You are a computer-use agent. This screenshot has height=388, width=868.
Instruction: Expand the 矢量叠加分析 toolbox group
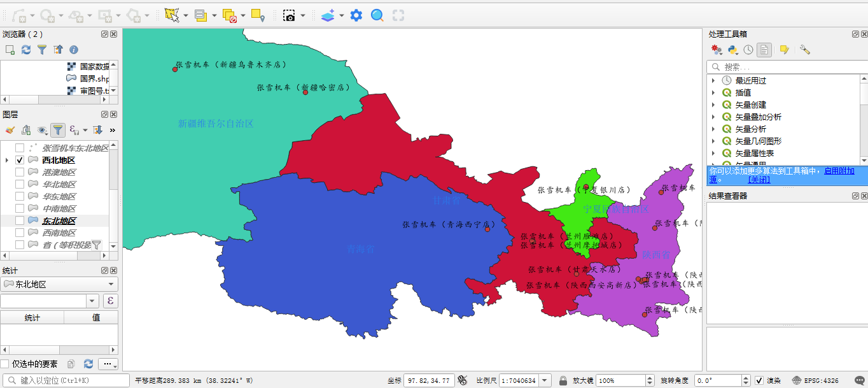[x=713, y=117]
